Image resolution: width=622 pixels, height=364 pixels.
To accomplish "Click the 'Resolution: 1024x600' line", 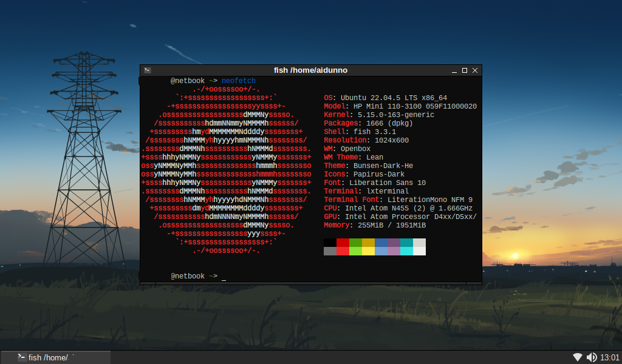I will [366, 140].
